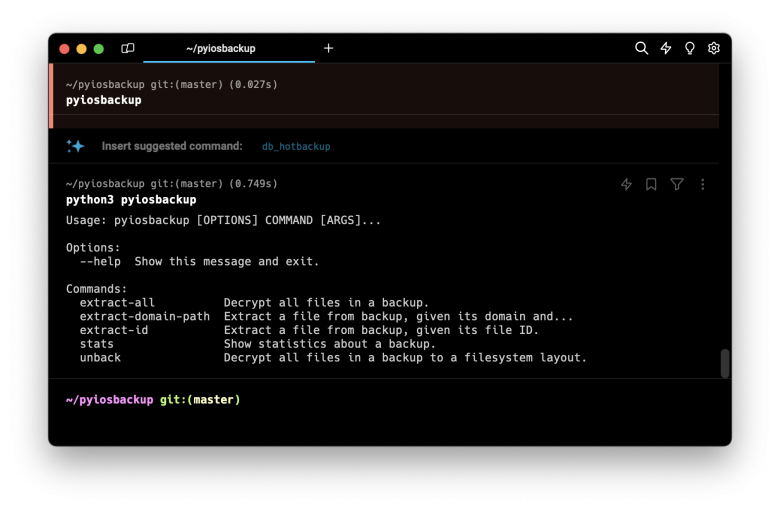The height and width of the screenshot is (510, 780).
Task: Click block lightning icon for python3 block
Action: point(626,185)
